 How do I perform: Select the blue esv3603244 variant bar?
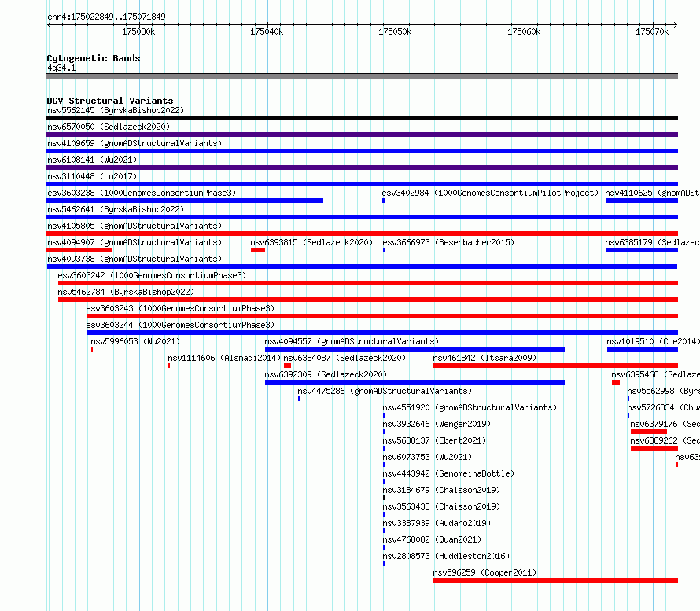coord(382,333)
